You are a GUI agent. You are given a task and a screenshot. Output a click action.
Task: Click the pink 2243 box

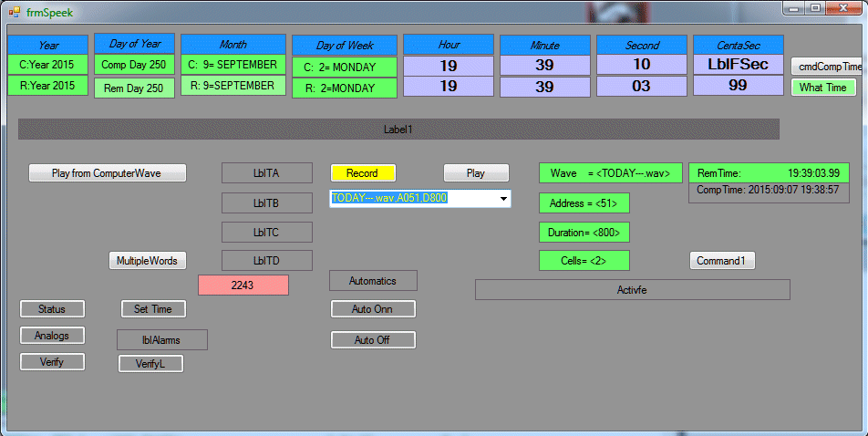243,285
